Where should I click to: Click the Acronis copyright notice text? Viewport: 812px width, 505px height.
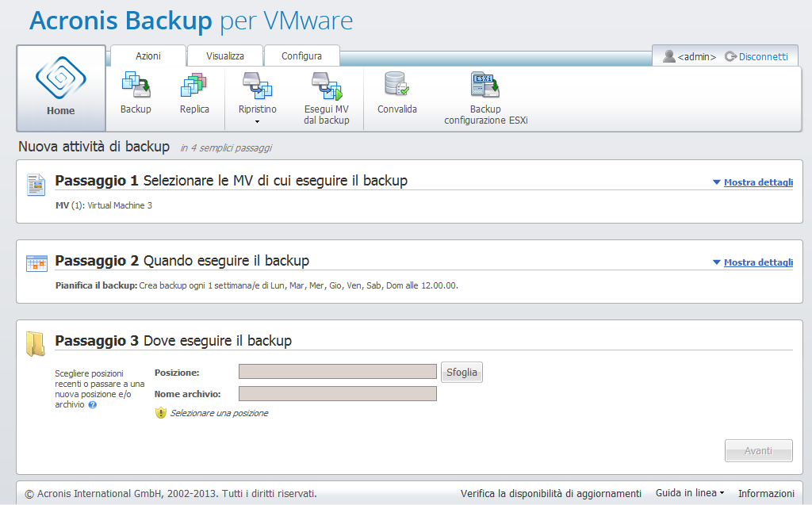click(171, 494)
